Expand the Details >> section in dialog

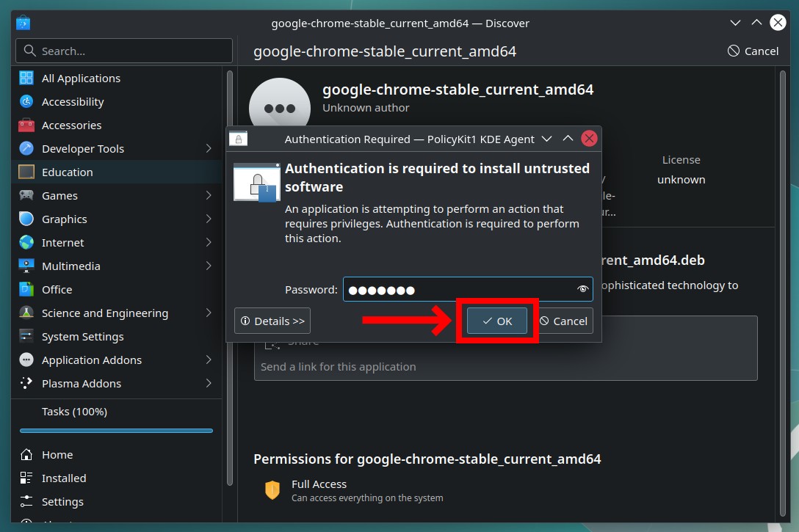pos(272,321)
